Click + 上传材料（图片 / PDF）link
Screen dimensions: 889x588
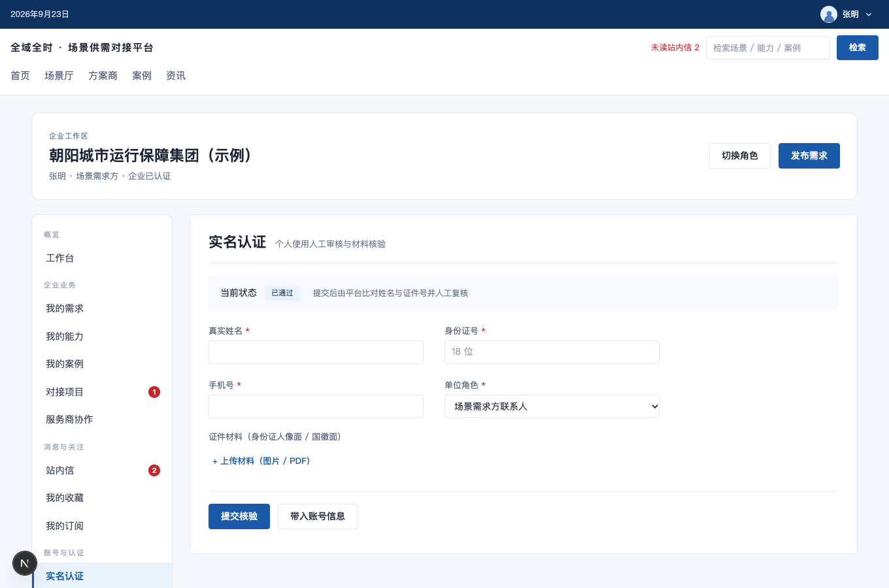pyautogui.click(x=261, y=461)
